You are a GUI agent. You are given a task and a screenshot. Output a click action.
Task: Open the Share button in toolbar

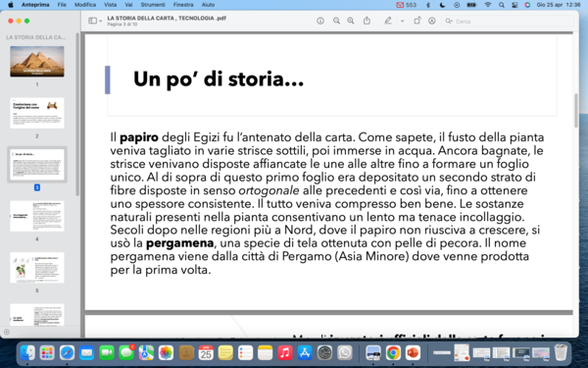367,21
